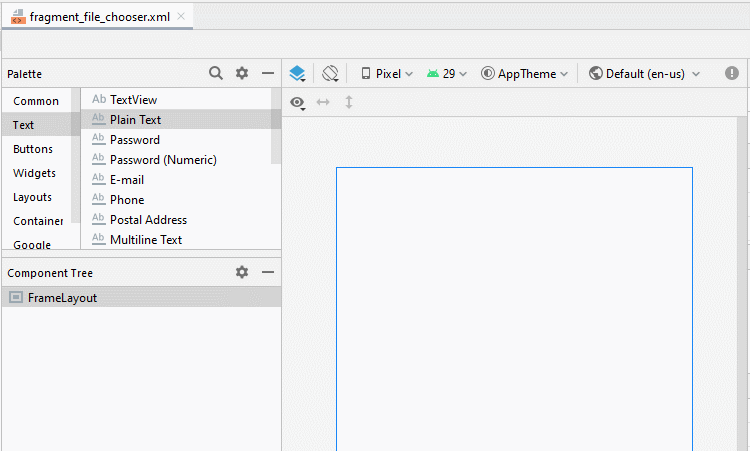
Task: Click the globe locale icon
Action: point(596,73)
